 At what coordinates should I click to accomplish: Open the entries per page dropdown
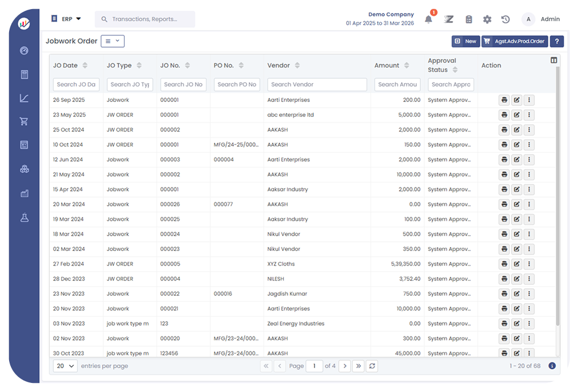pyautogui.click(x=65, y=366)
